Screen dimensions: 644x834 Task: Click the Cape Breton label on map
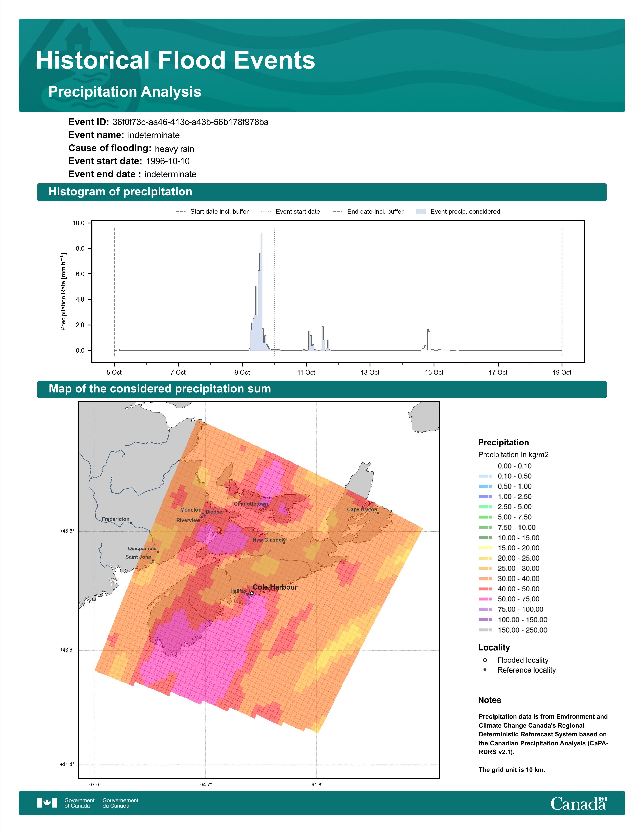[x=362, y=509]
